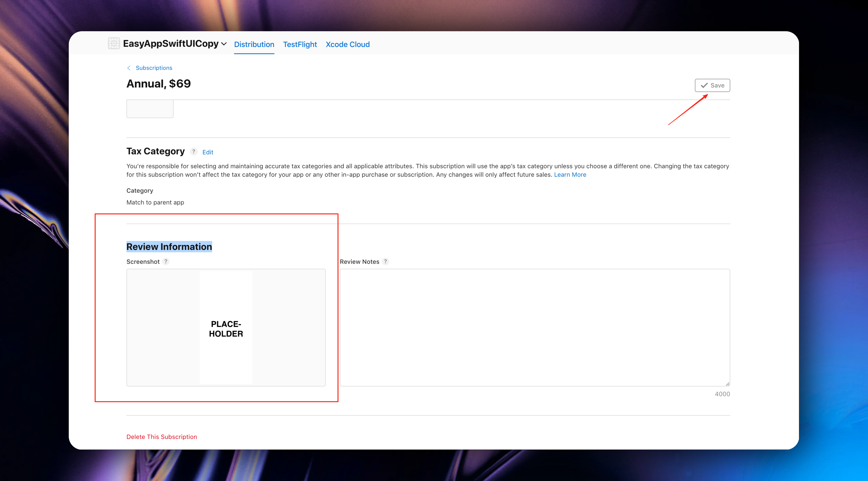
Task: Open the TestFlight tab
Action: [x=300, y=44]
